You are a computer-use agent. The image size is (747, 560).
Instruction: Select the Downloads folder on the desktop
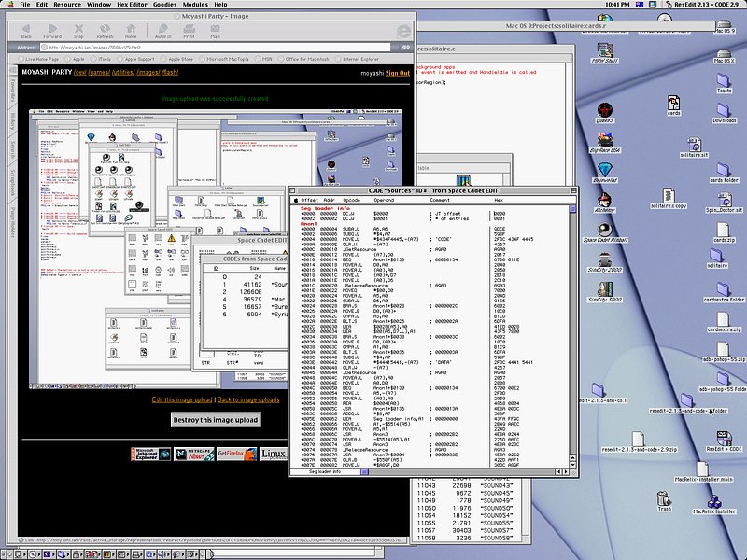[725, 110]
